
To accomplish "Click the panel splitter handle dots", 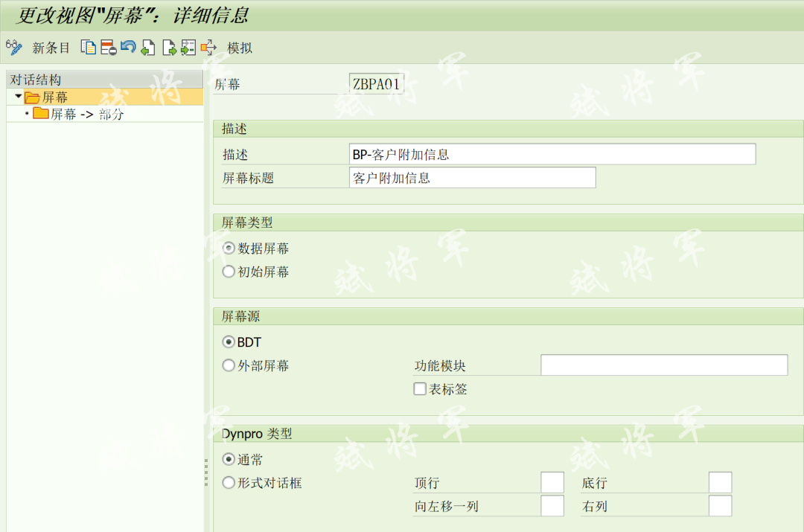I will [x=206, y=472].
